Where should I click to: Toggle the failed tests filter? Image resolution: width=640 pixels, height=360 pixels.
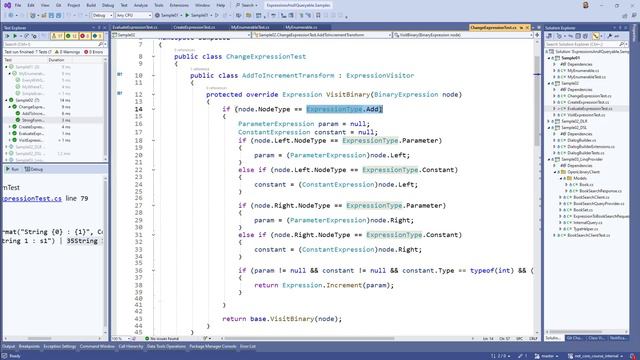click(84, 36)
